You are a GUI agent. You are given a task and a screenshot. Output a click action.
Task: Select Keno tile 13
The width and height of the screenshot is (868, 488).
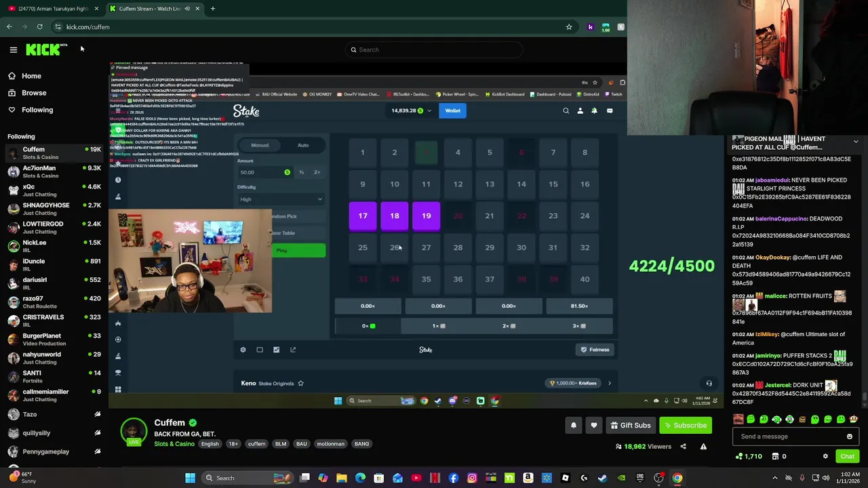[490, 184]
